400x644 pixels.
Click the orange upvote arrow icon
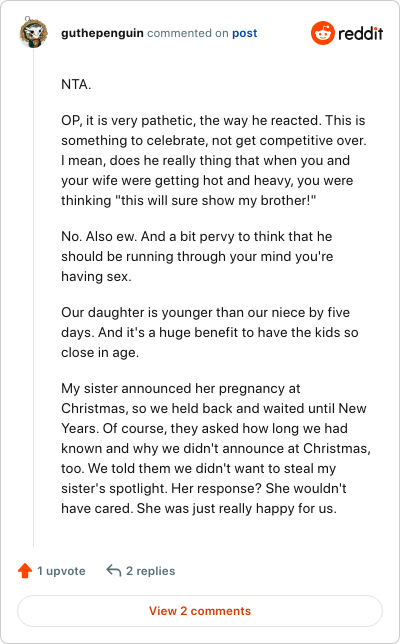25,570
